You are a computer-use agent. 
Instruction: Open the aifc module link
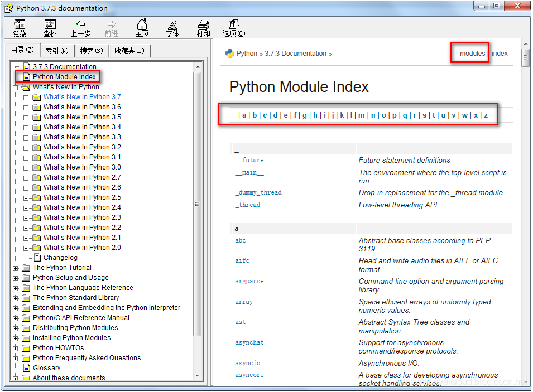point(242,260)
